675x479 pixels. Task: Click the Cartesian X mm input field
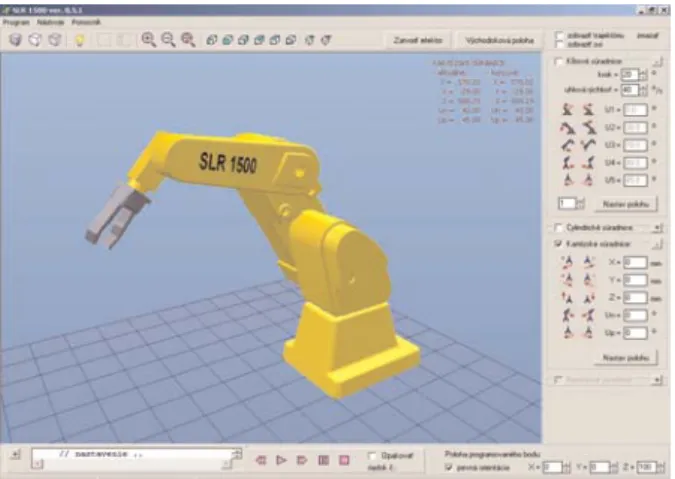635,263
